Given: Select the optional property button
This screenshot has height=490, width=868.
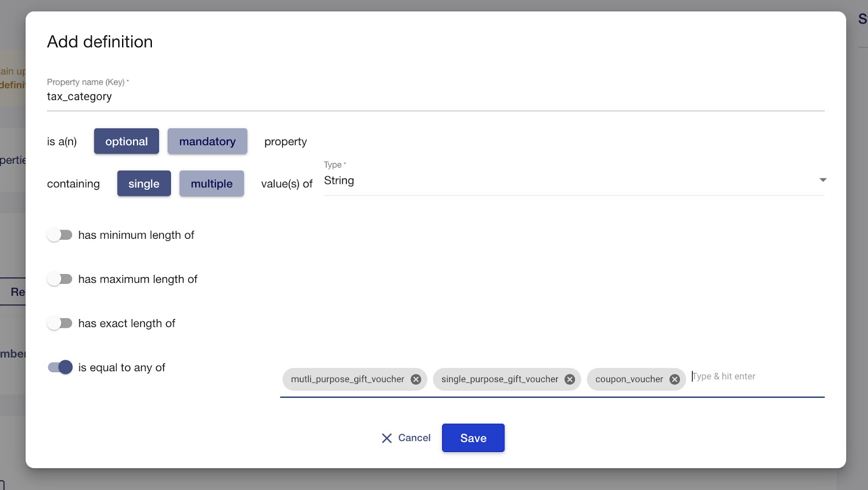Looking at the screenshot, I should [126, 141].
